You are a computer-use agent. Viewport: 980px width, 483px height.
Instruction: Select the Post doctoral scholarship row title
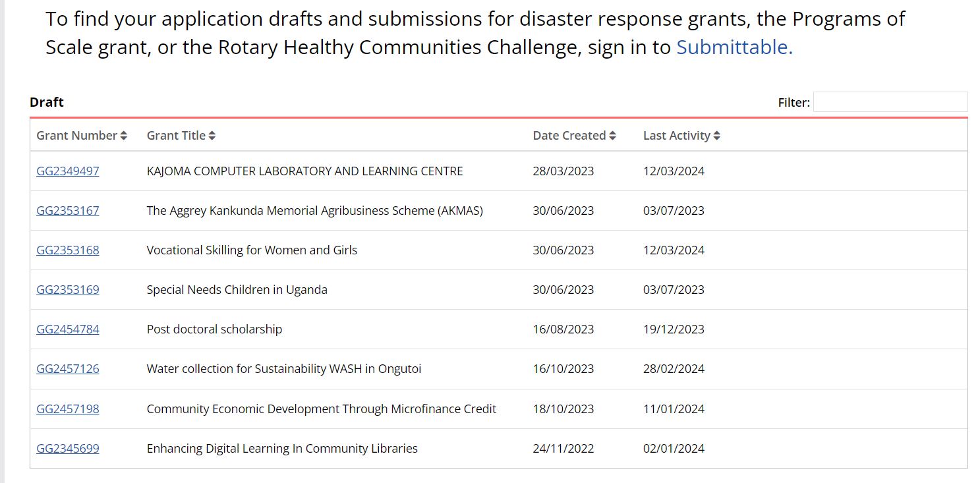(x=214, y=329)
